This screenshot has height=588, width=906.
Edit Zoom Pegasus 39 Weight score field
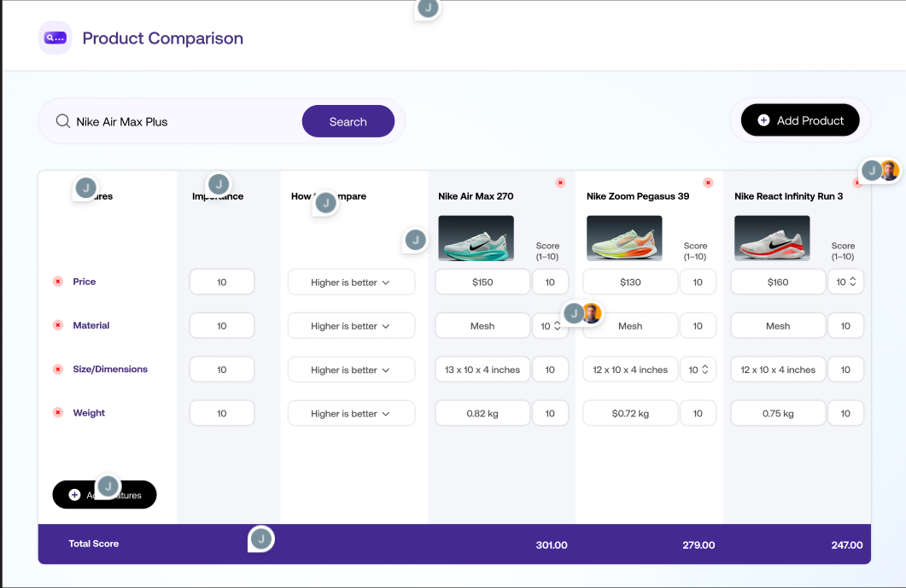pos(698,413)
